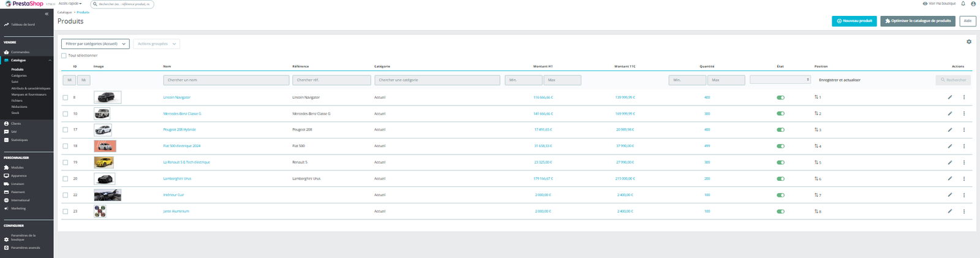
Task: Toggle the status switch for Jante Aluminium
Action: [780, 211]
